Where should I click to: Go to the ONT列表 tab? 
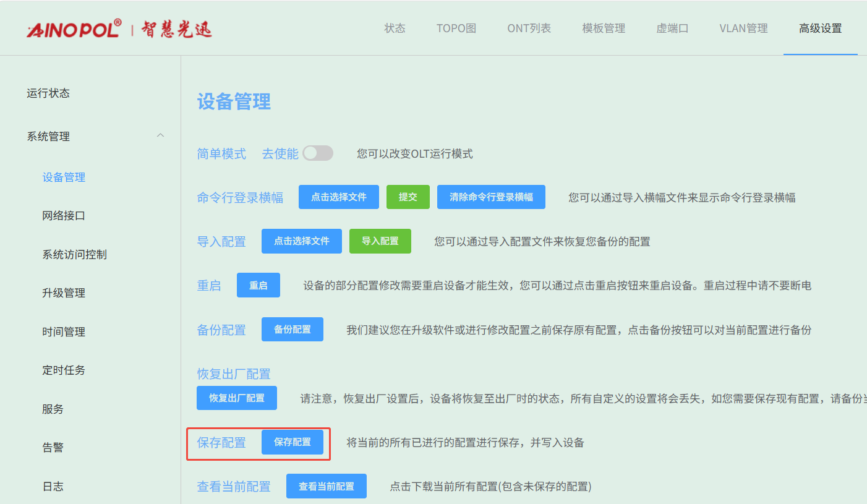[x=529, y=28]
